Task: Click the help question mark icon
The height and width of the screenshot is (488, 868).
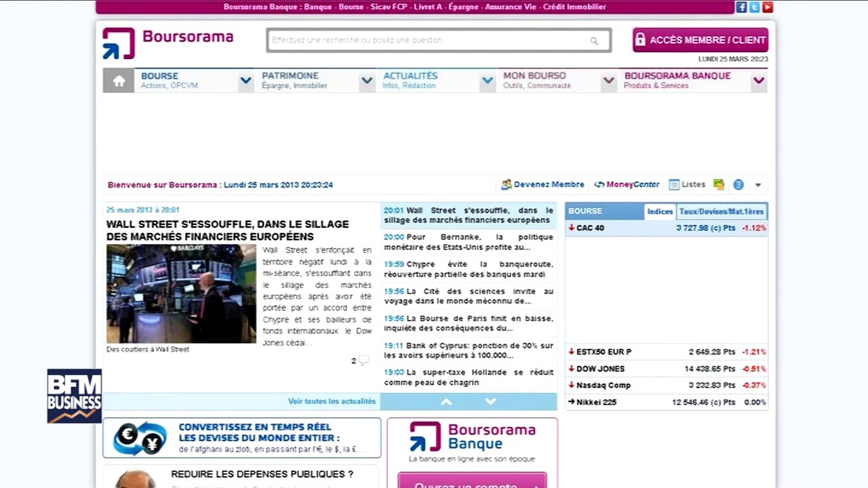Action: point(738,184)
